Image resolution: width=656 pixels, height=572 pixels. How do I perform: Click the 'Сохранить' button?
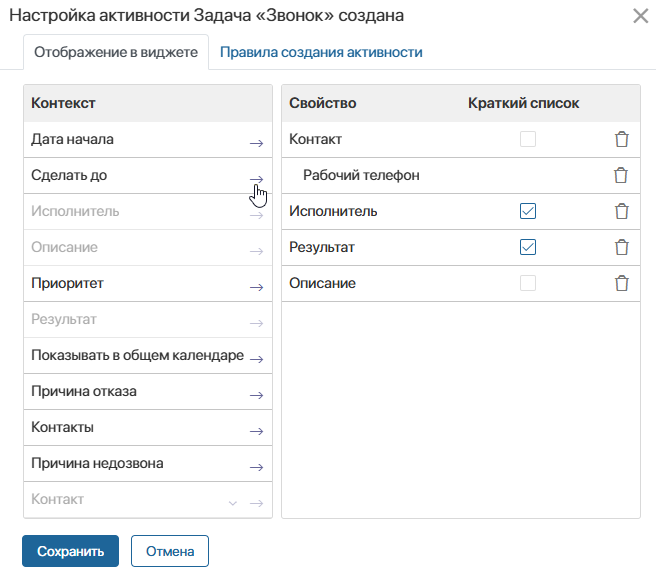[70, 551]
